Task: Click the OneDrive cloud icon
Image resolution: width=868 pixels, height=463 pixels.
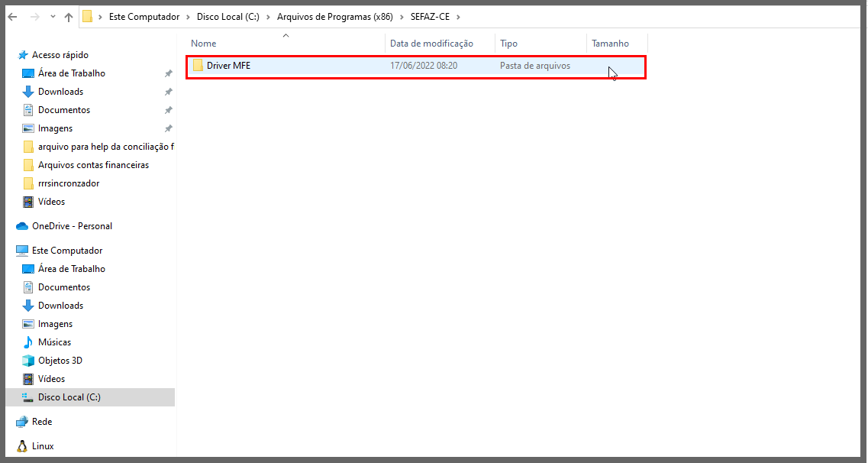Action: (22, 226)
